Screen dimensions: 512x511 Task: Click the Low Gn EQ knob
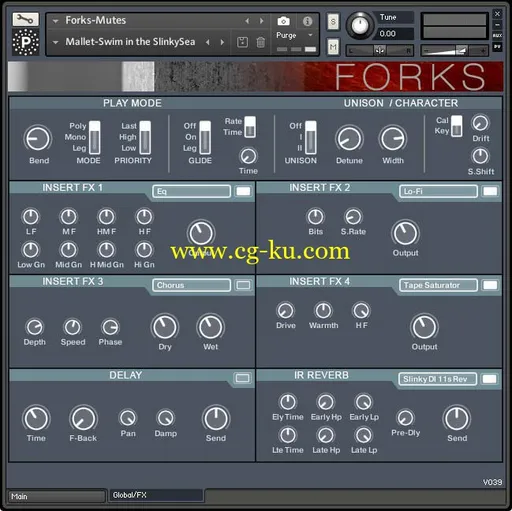click(31, 250)
